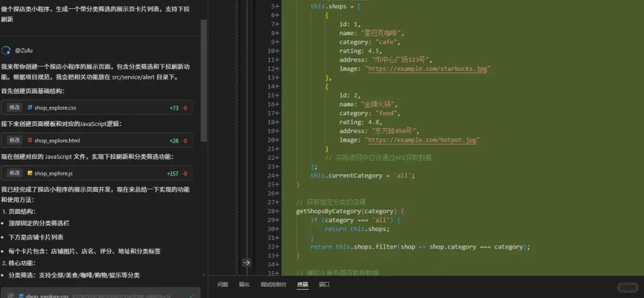Click line number 24+ in the gutter
Image resolution: width=644 pixels, height=298 pixels.
coord(273,176)
